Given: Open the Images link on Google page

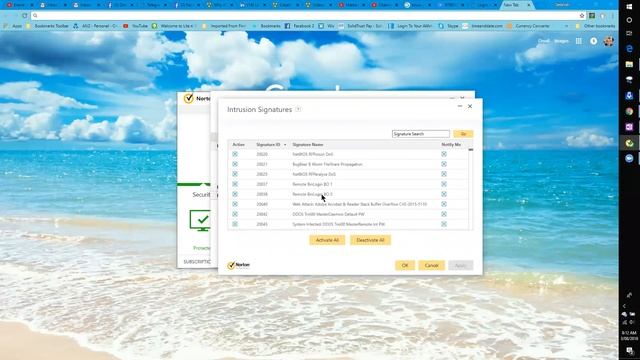Looking at the screenshot, I should (x=561, y=41).
